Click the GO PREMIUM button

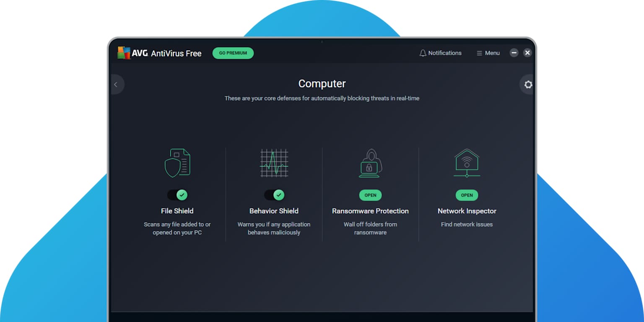(x=233, y=53)
